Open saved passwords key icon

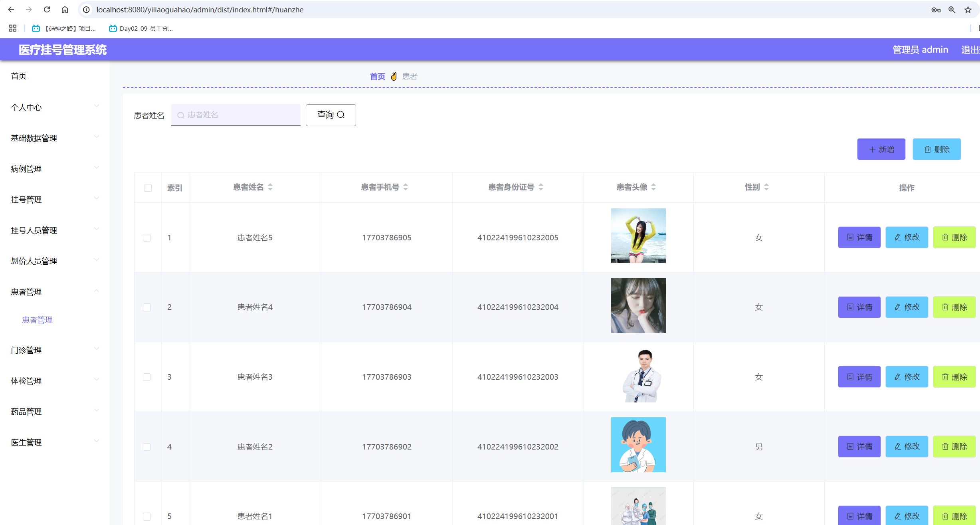pos(936,10)
